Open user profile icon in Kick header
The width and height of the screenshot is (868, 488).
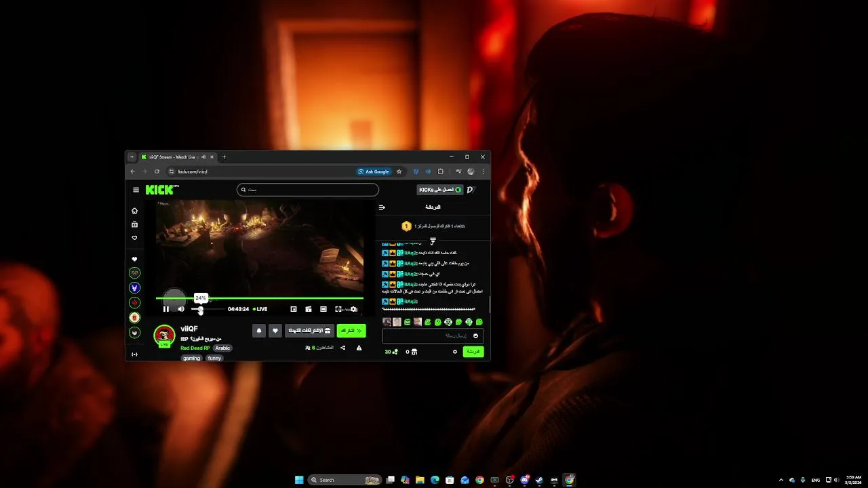[x=471, y=190]
